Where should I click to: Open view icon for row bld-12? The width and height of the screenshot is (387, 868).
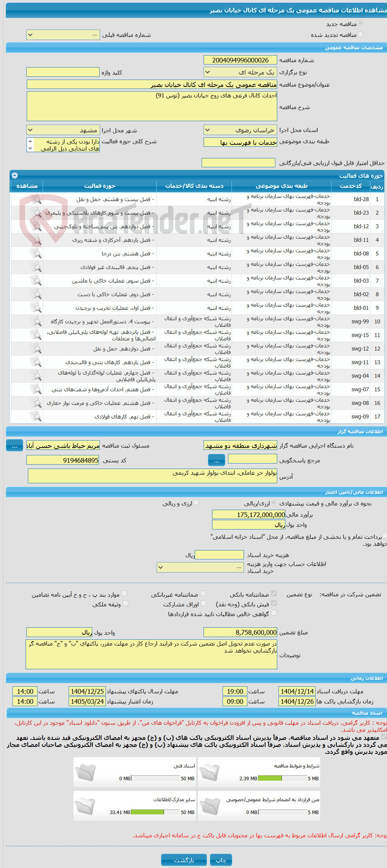[36, 226]
